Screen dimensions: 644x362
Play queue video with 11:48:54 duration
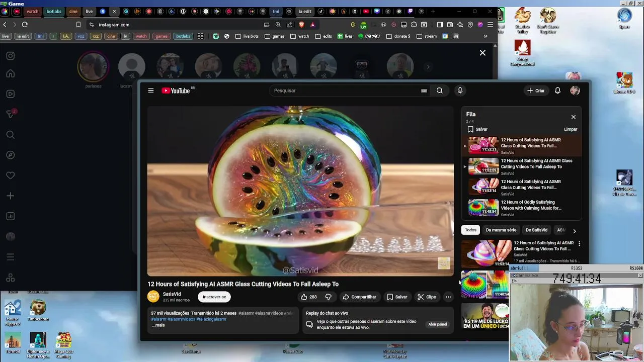pyautogui.click(x=521, y=208)
